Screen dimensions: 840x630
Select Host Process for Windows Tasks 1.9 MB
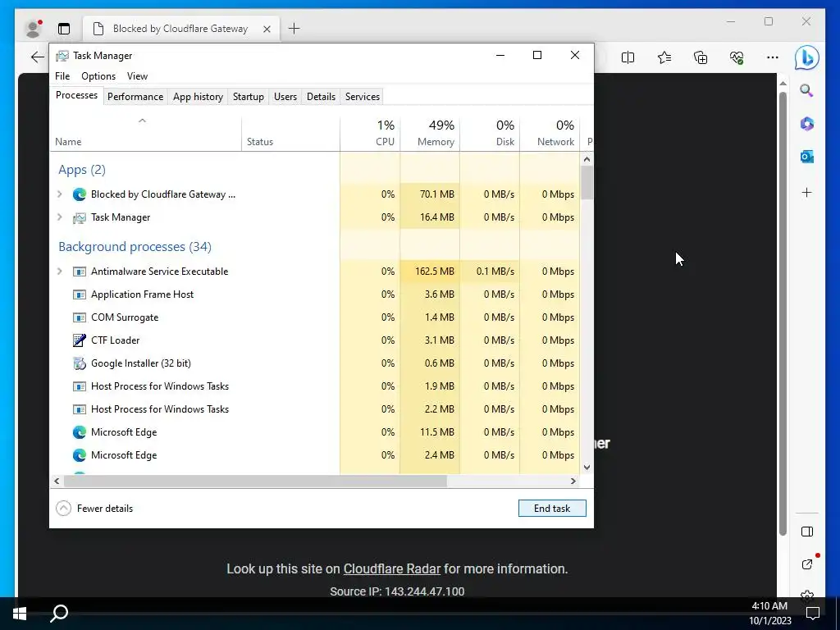click(x=315, y=386)
